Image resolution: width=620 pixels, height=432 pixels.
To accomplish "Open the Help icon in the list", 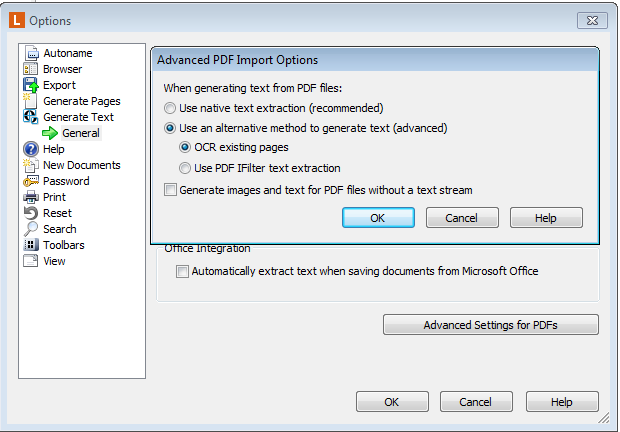I will pyautogui.click(x=31, y=149).
